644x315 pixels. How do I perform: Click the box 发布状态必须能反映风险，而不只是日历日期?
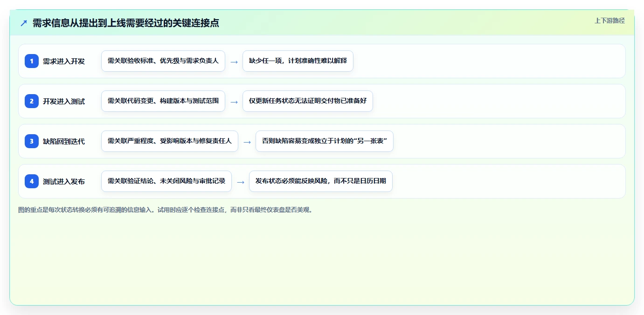pos(321,181)
